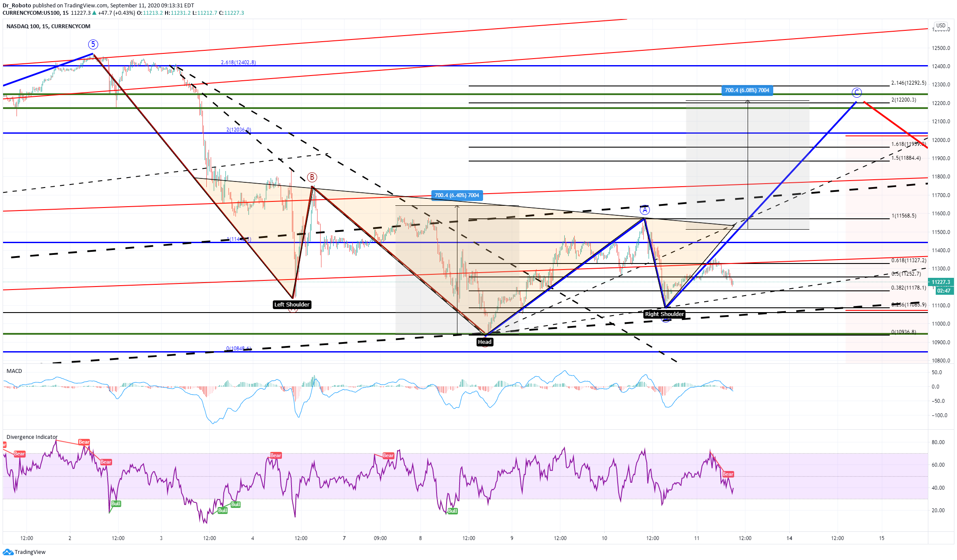Click date 15 on the time axis
This screenshot has width=957, height=560.
click(x=881, y=538)
